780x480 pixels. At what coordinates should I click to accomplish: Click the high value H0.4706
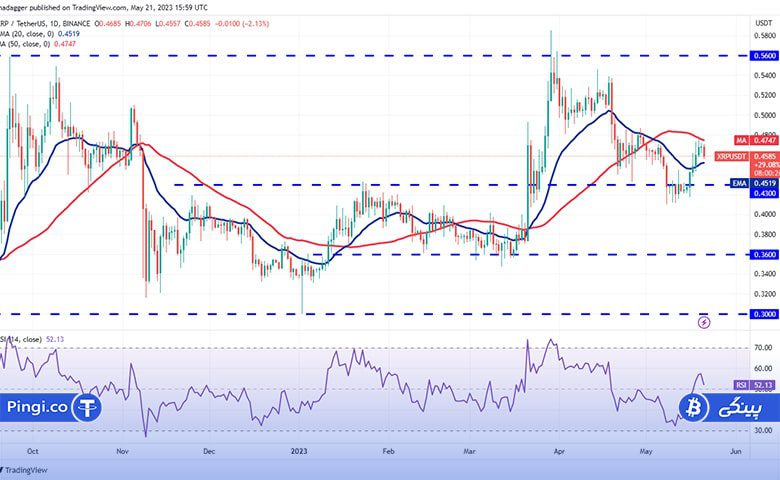click(x=138, y=23)
